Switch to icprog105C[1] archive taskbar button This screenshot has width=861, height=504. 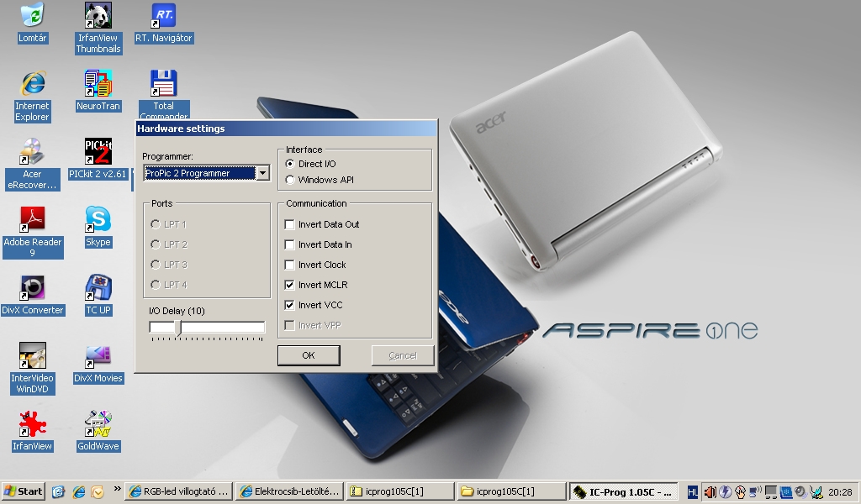pos(401,491)
